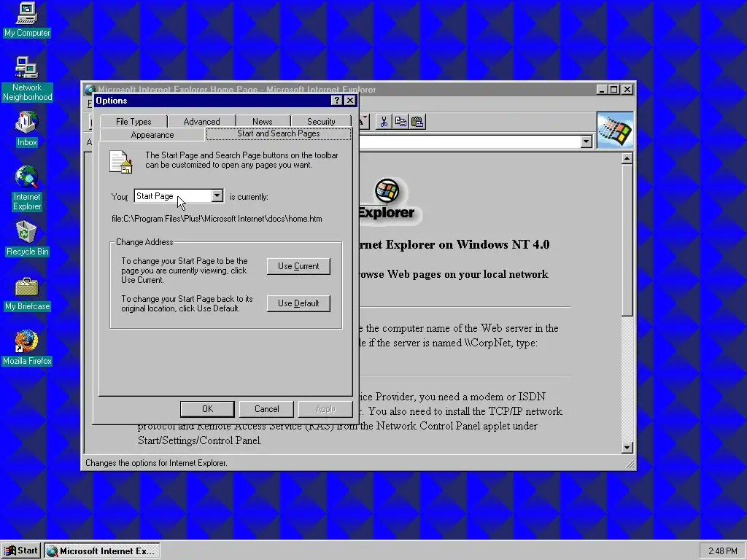Click the home.htm file path text
The width and height of the screenshot is (747, 560).
(x=217, y=219)
